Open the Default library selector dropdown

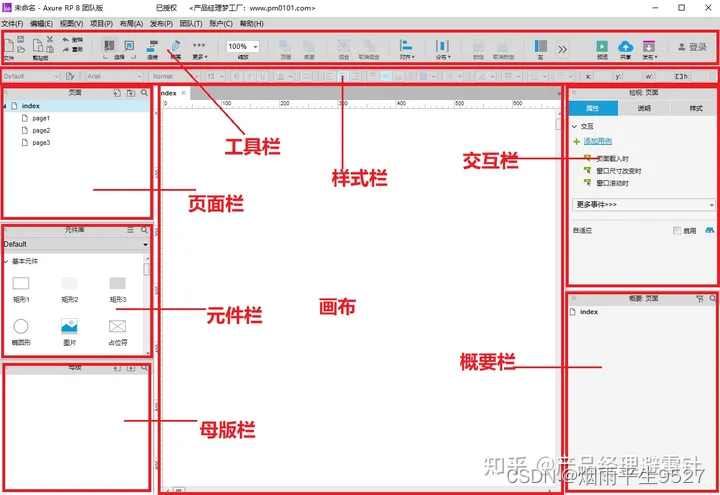(x=76, y=244)
